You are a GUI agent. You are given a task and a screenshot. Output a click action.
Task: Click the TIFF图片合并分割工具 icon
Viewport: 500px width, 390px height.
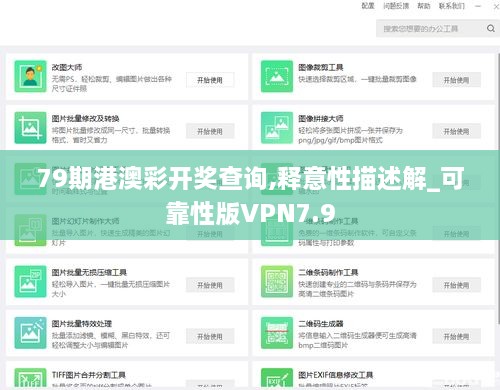click(x=30, y=379)
